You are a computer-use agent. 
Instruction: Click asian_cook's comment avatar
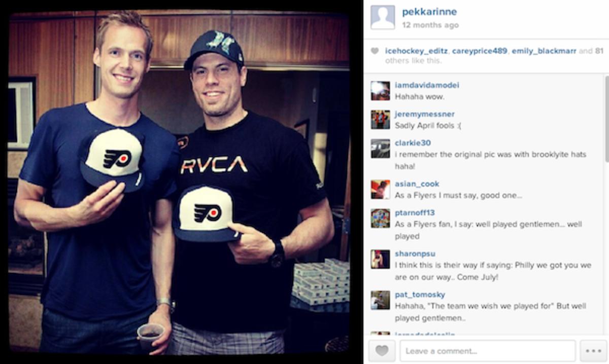pyautogui.click(x=380, y=189)
